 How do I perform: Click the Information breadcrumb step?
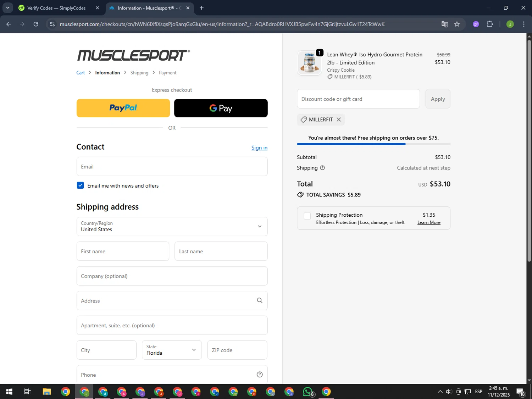(x=107, y=73)
